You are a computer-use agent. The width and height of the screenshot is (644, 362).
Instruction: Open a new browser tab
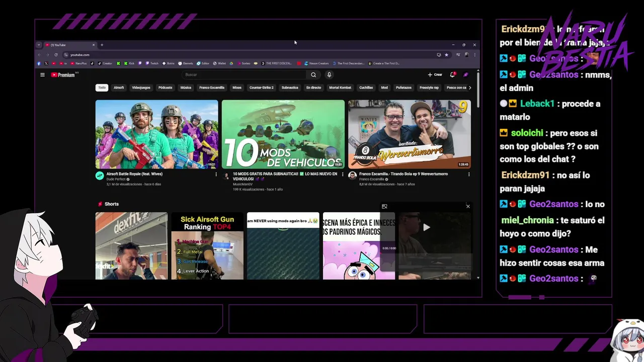pyautogui.click(x=102, y=45)
